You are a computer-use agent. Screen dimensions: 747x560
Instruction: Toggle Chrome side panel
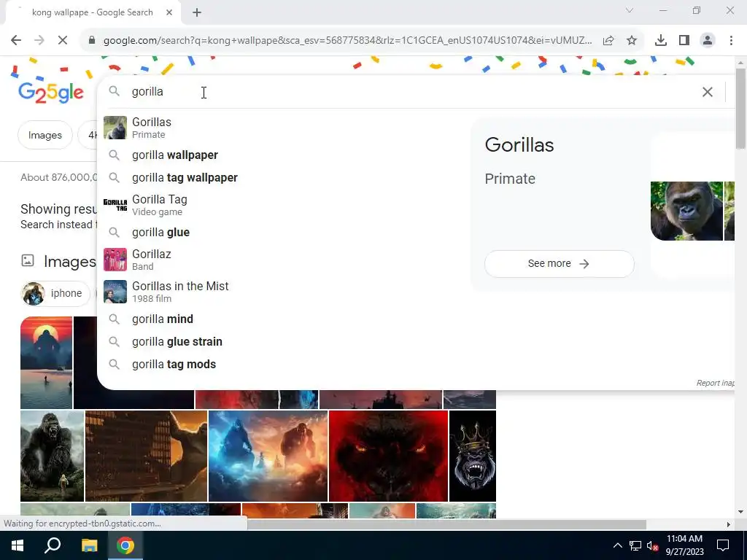(684, 41)
